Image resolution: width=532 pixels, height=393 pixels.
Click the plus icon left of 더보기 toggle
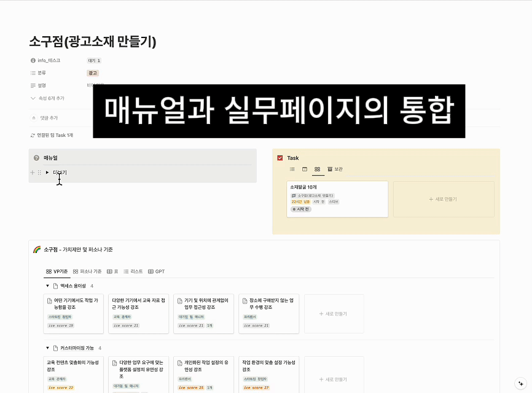[x=33, y=173]
